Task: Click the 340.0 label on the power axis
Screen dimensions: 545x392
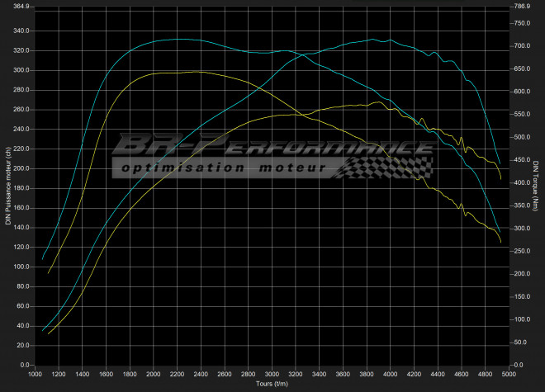Action: click(20, 31)
